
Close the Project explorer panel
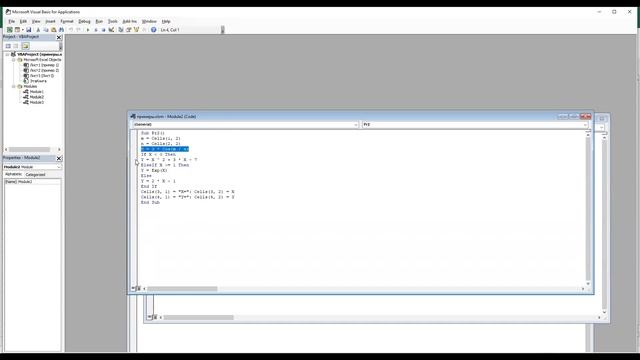pos(59,37)
